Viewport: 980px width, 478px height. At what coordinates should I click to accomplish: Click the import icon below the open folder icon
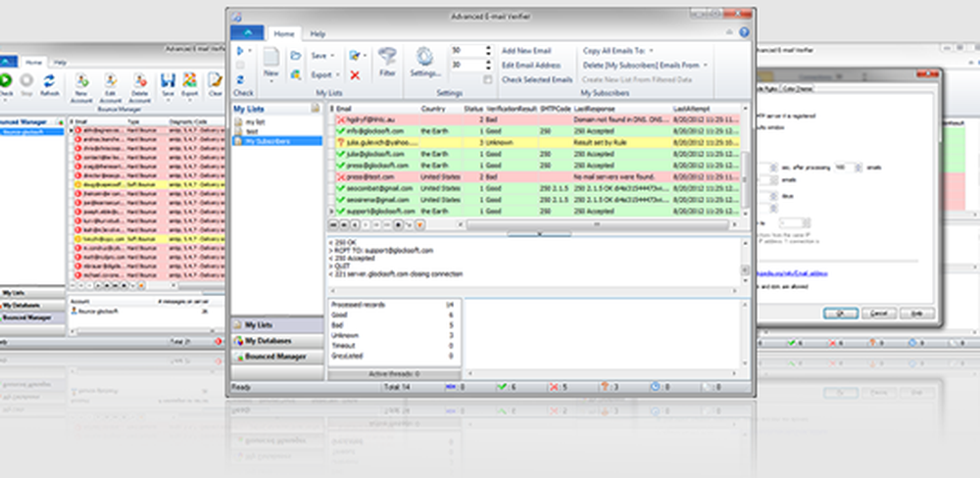click(x=296, y=74)
